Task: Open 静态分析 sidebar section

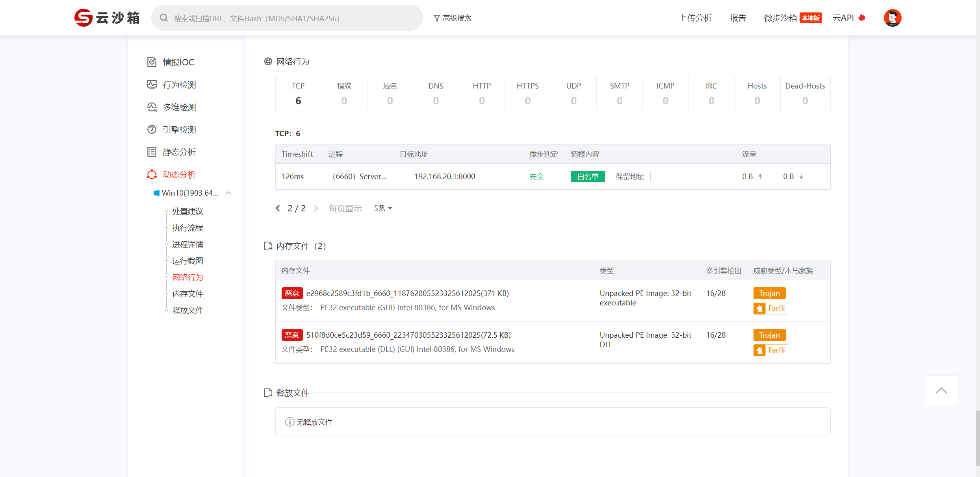Action: click(x=179, y=152)
